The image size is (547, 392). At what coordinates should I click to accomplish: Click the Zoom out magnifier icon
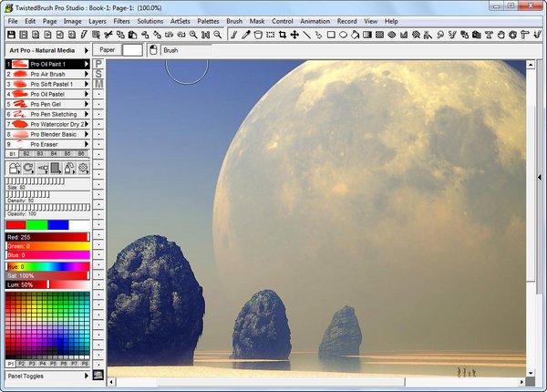(218, 35)
